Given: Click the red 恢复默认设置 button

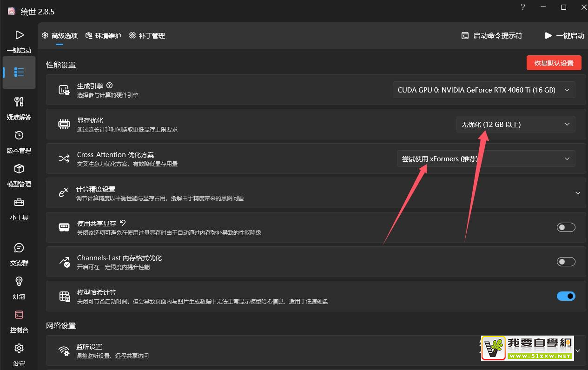Looking at the screenshot, I should 554,63.
